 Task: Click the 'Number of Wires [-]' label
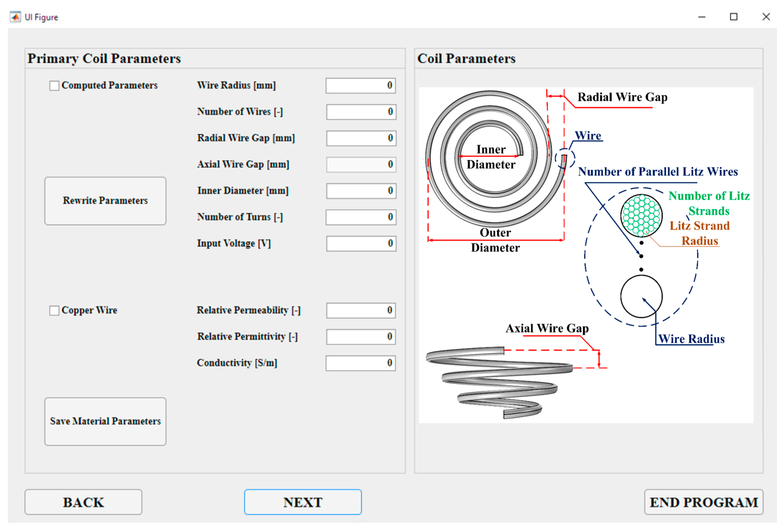[240, 112]
